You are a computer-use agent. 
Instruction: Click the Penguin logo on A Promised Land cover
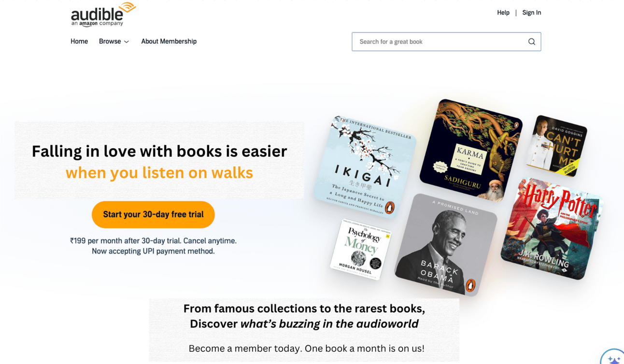tap(470, 285)
